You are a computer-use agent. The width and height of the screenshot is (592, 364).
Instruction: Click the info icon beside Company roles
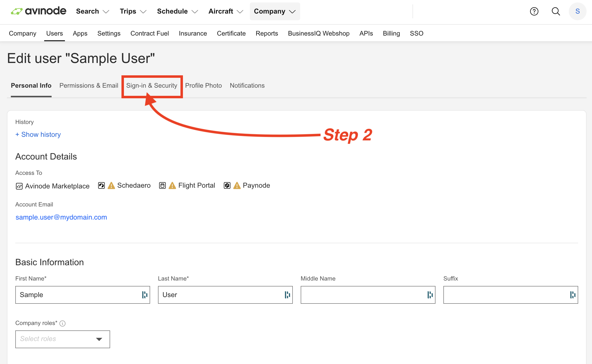pyautogui.click(x=63, y=323)
